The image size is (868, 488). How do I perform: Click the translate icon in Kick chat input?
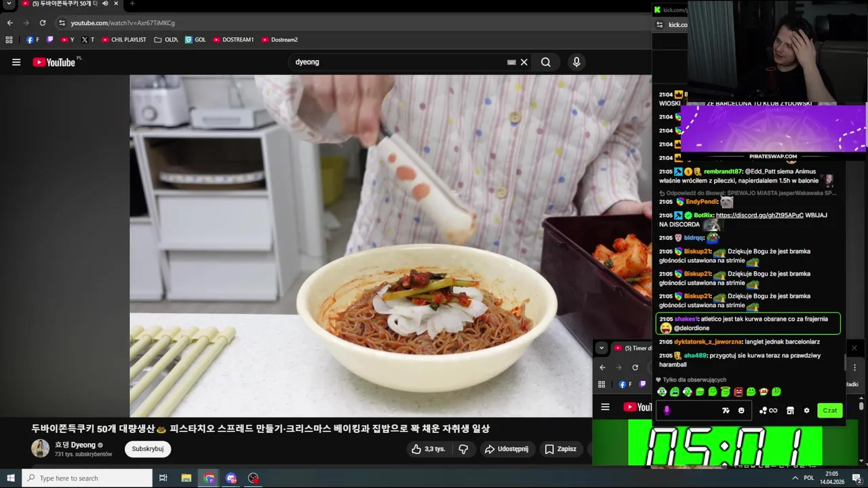[x=726, y=411]
